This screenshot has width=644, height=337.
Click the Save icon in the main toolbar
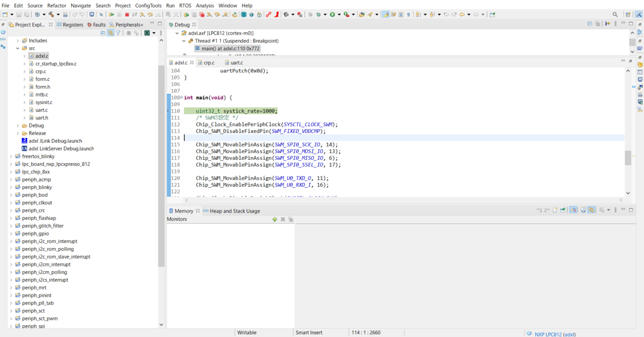click(19, 14)
